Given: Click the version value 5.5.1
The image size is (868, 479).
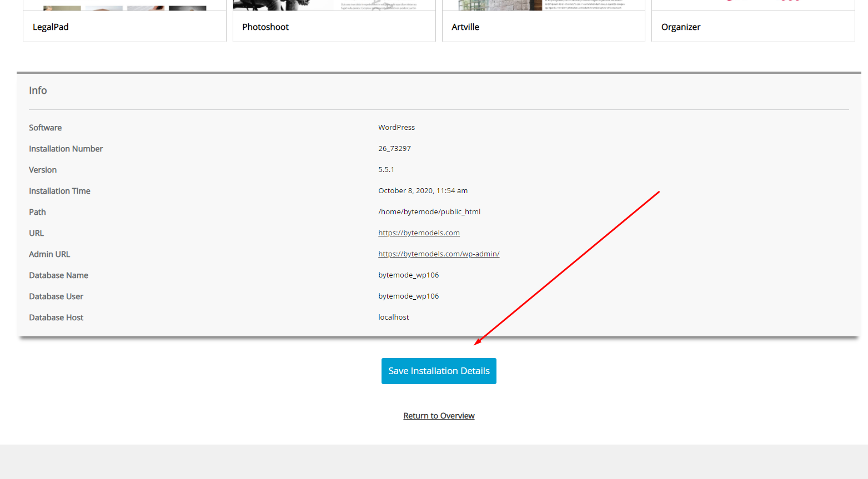Looking at the screenshot, I should [386, 169].
